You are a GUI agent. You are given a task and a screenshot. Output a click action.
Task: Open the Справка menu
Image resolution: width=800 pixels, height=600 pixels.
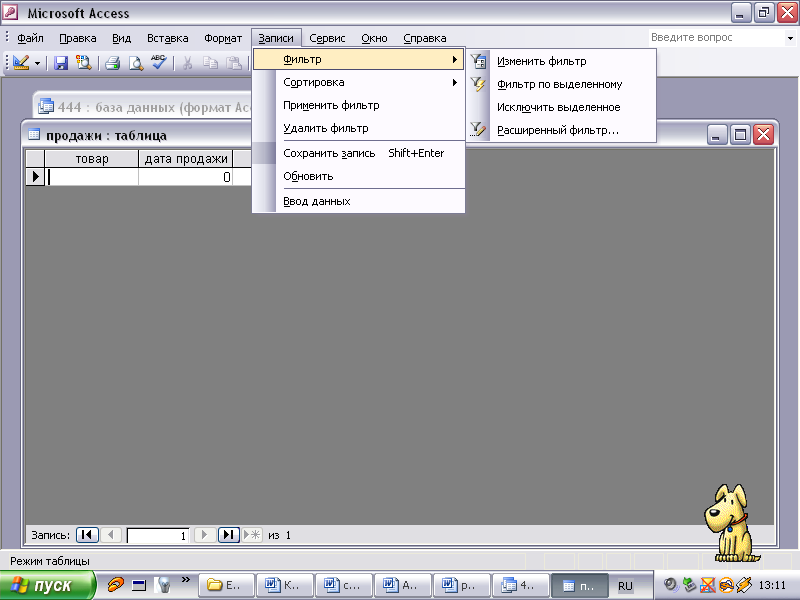[x=424, y=38]
